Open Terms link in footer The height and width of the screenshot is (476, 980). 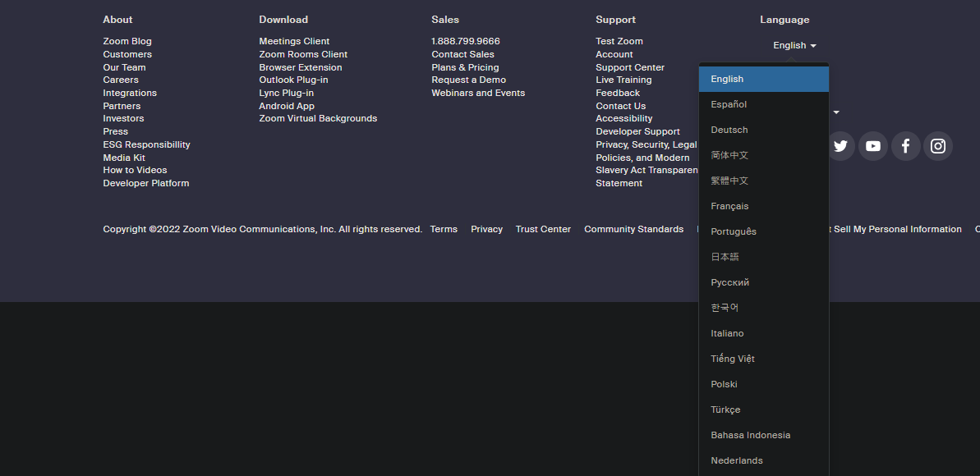click(x=444, y=229)
